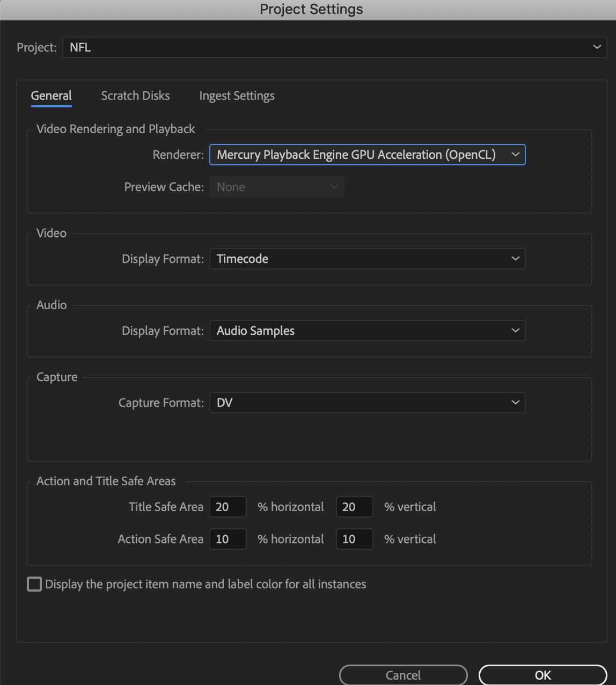Viewport: 616px width, 685px height.
Task: Click the chevron next to DV
Action: [x=515, y=403]
